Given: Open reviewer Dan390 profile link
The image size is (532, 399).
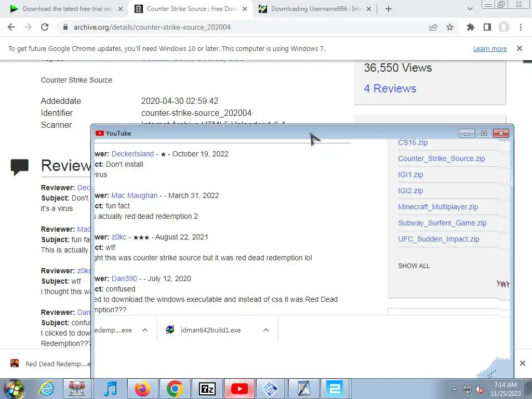Looking at the screenshot, I should tap(124, 278).
